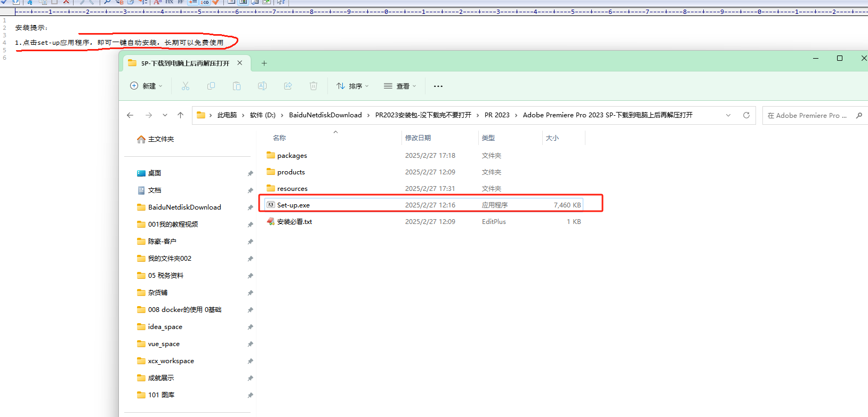868x417 pixels.
Task: Expand address bar history dropdown chevron
Action: click(728, 115)
